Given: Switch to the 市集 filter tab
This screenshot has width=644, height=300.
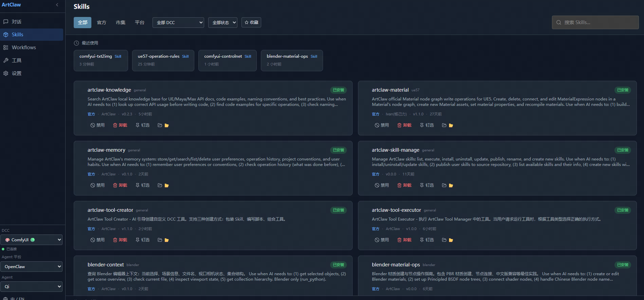Looking at the screenshot, I should (121, 22).
